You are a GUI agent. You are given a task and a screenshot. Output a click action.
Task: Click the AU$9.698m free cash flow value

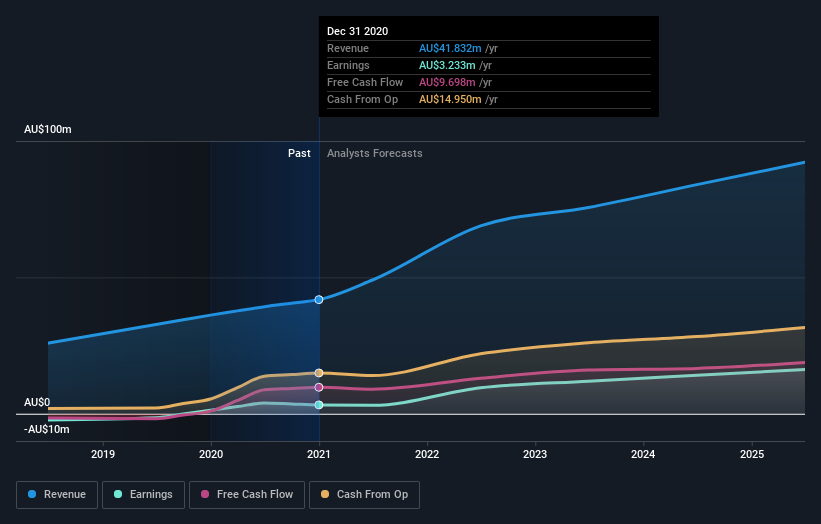click(x=447, y=82)
